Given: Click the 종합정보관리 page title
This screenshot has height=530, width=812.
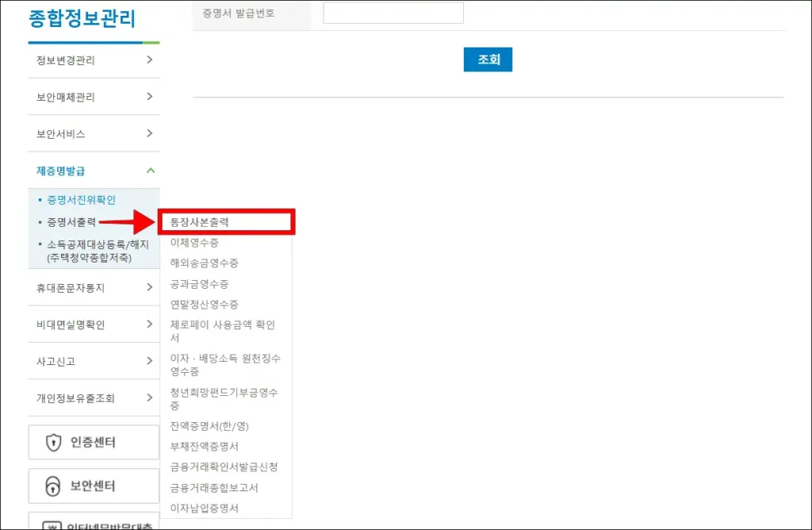Looking at the screenshot, I should (82, 19).
